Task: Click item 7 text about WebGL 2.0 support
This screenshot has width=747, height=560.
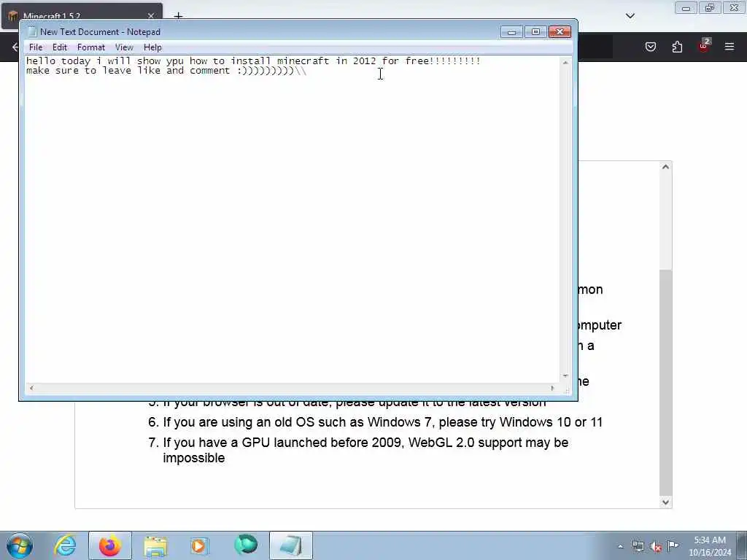Action: (x=365, y=450)
